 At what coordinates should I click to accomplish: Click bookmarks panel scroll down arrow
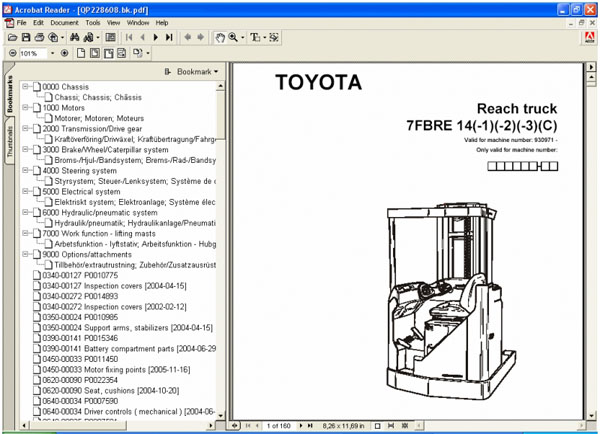point(220,415)
